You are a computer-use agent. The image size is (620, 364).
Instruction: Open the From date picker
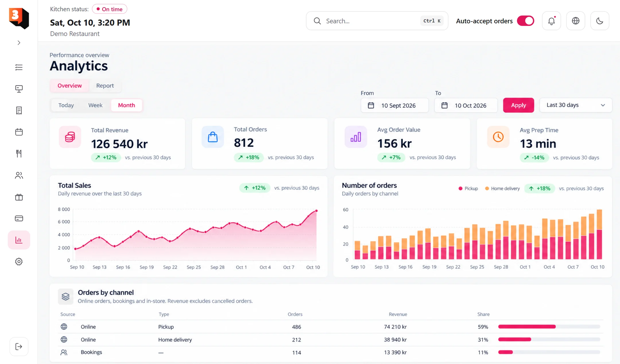coord(394,105)
